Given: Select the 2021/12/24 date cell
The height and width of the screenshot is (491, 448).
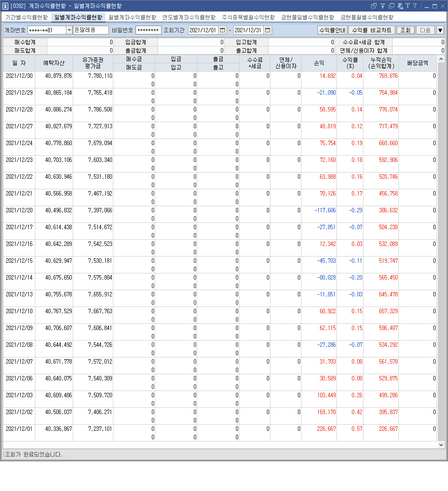Looking at the screenshot, I should click(x=19, y=143).
